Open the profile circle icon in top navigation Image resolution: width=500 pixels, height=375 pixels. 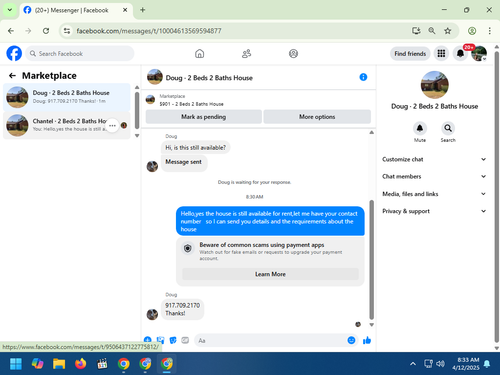[293, 53]
